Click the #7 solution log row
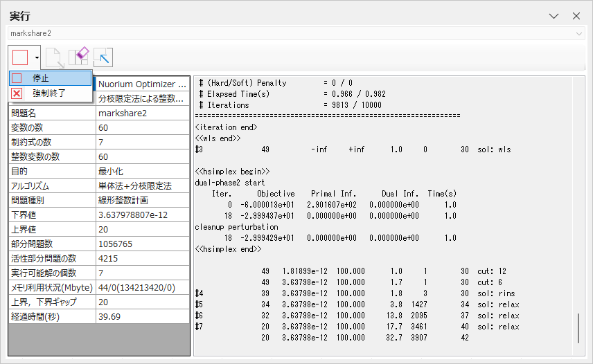The image size is (593, 364). point(357,327)
